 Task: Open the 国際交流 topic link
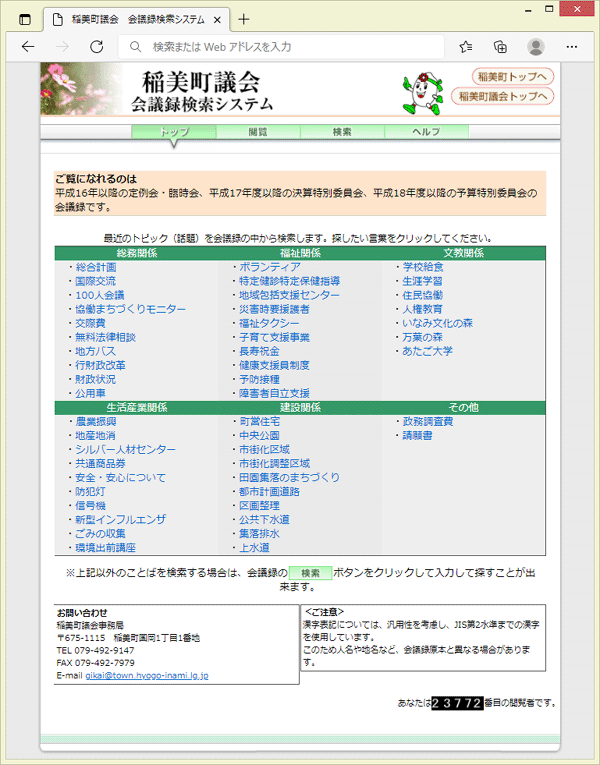[96, 281]
